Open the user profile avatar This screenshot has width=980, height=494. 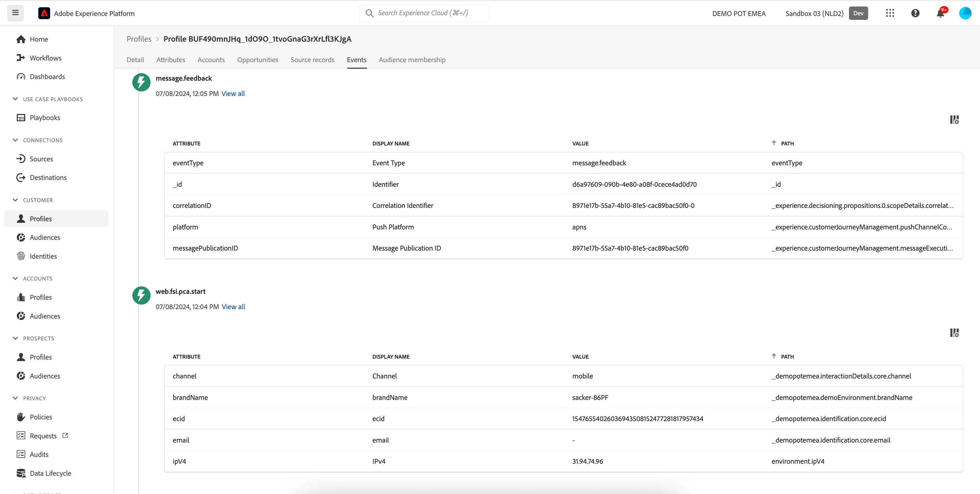coord(965,13)
